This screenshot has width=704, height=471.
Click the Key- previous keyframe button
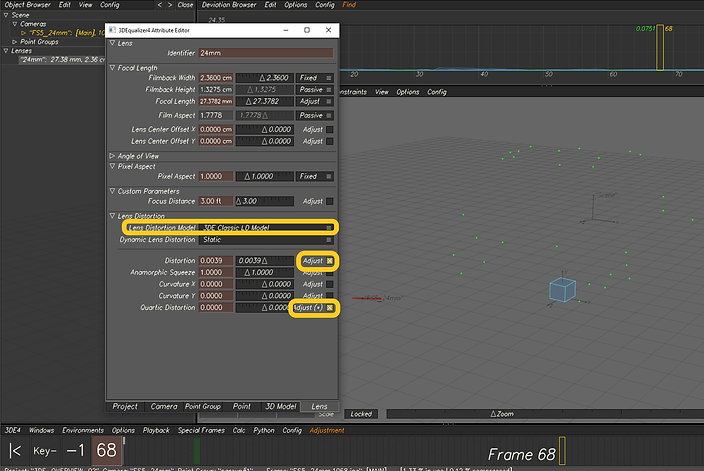click(44, 450)
